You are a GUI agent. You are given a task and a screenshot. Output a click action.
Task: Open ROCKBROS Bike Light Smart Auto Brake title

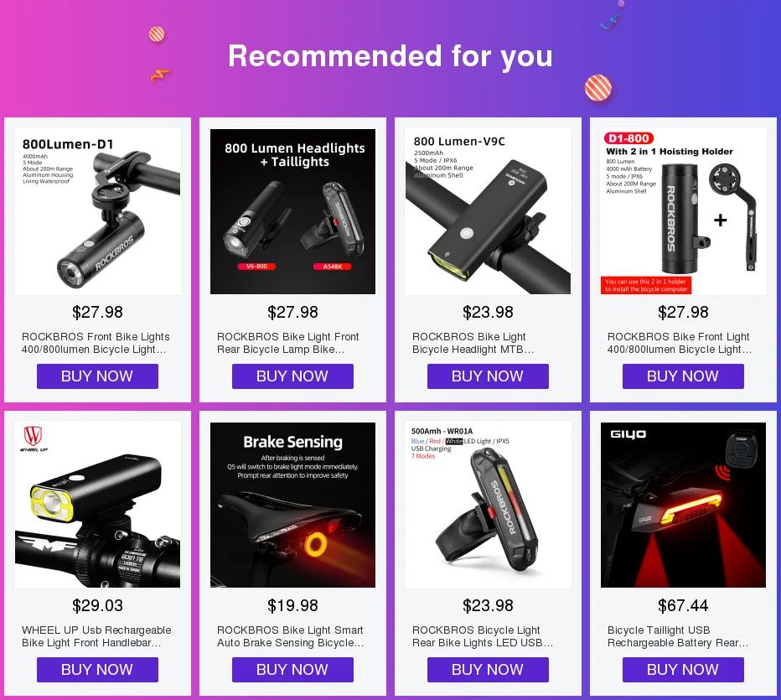(291, 636)
